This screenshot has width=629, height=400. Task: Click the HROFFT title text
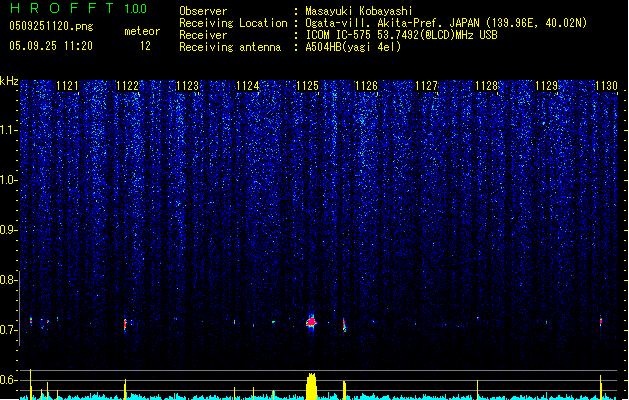coord(62,8)
